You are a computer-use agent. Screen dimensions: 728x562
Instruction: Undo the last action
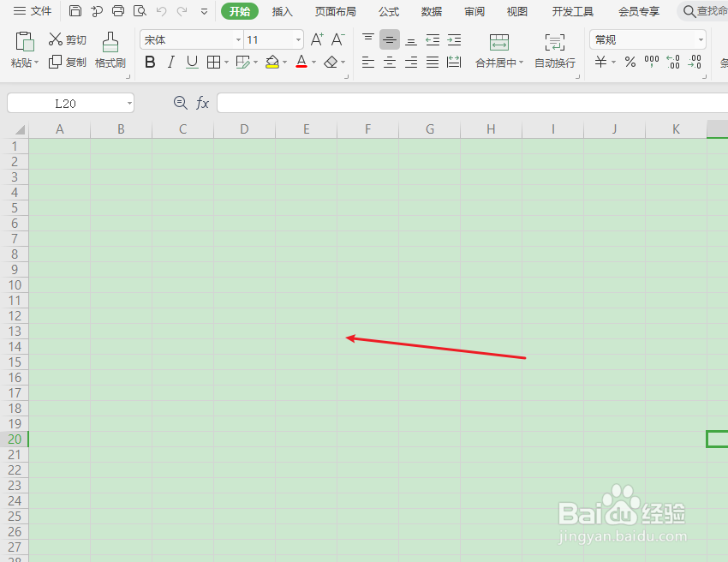pyautogui.click(x=161, y=10)
